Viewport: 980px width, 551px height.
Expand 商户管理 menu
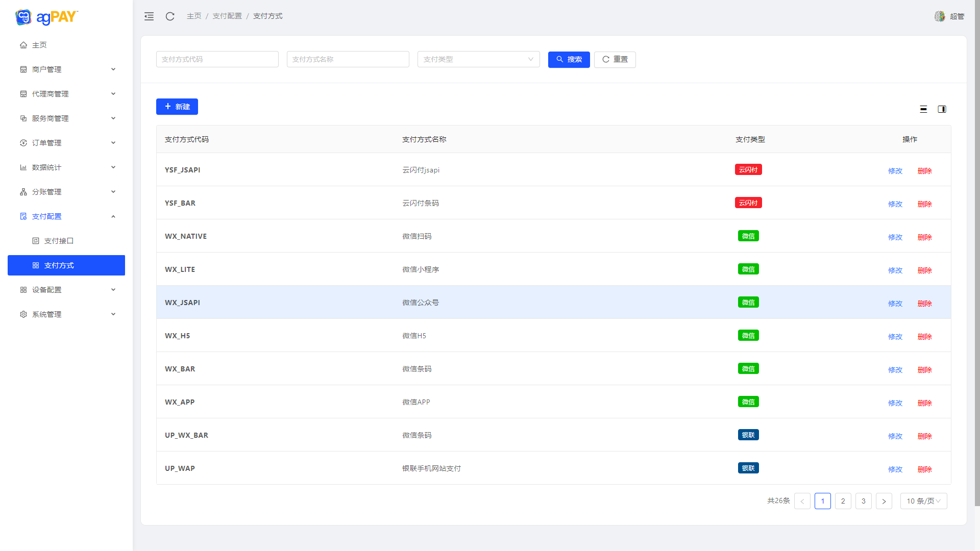(66, 69)
